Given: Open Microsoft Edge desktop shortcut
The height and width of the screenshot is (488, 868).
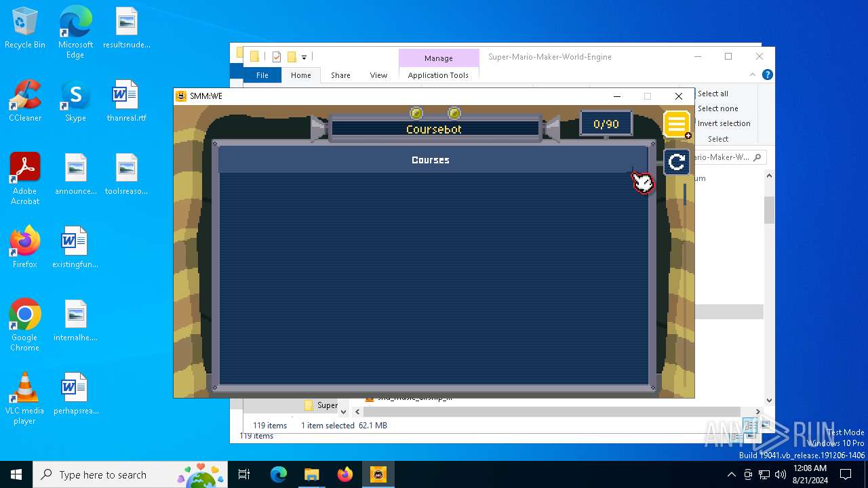Looking at the screenshot, I should click(75, 33).
